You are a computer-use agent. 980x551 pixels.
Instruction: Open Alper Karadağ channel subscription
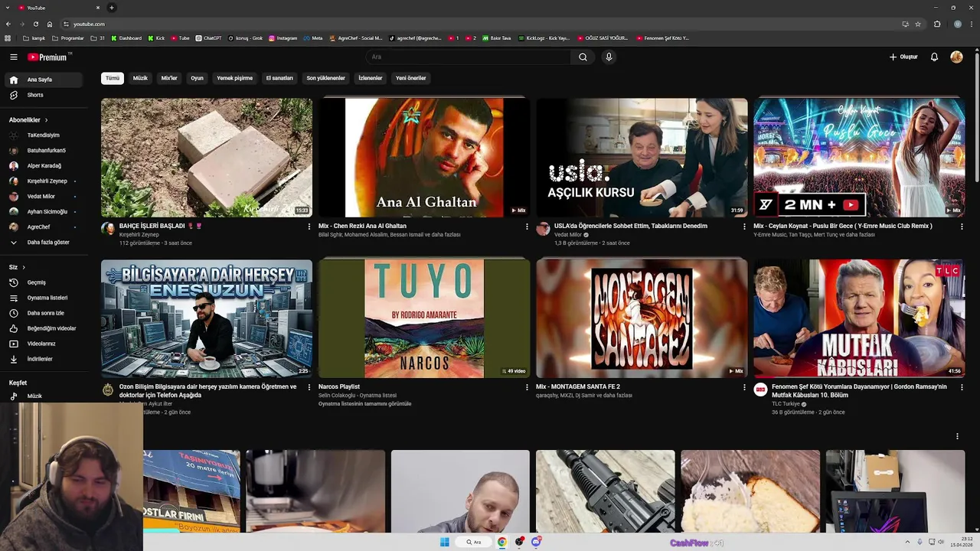pyautogui.click(x=43, y=165)
